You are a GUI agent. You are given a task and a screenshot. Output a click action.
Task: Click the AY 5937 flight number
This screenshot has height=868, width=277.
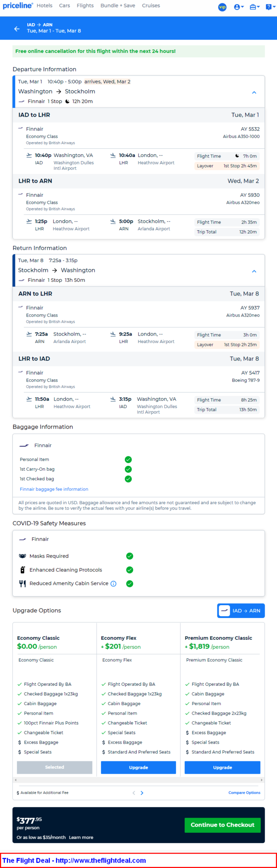(250, 308)
